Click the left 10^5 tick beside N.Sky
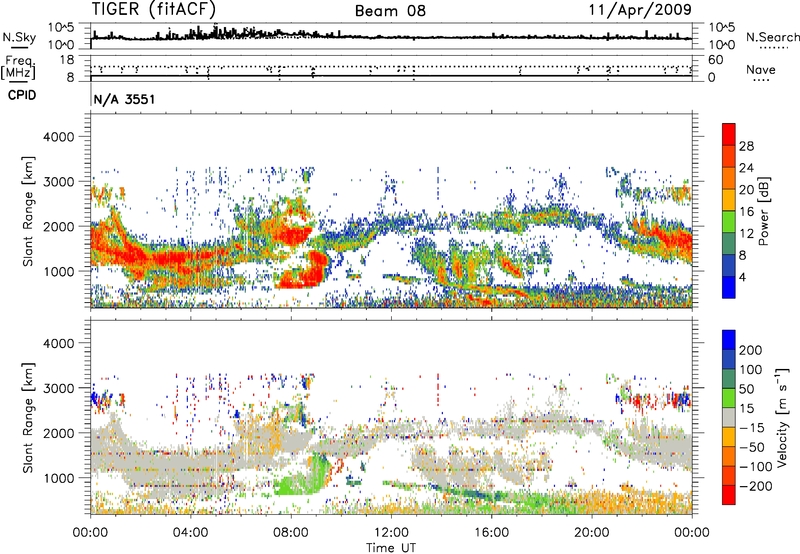The height and width of the screenshot is (554, 800). click(61, 28)
